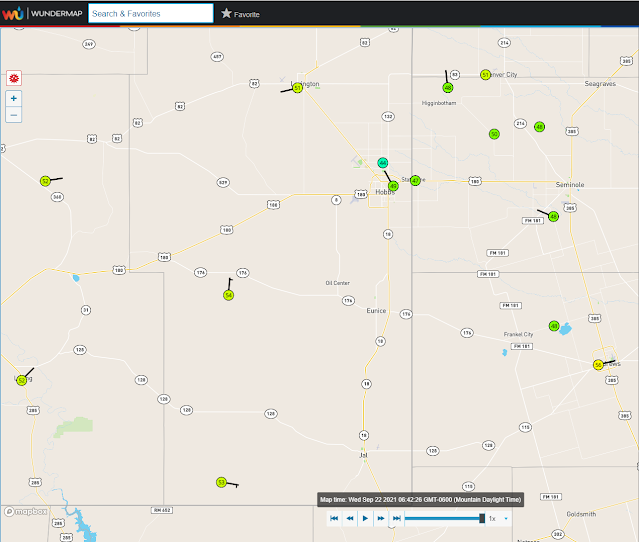Click the Oil Center label
Screen dimensions: 639x542
(337, 283)
